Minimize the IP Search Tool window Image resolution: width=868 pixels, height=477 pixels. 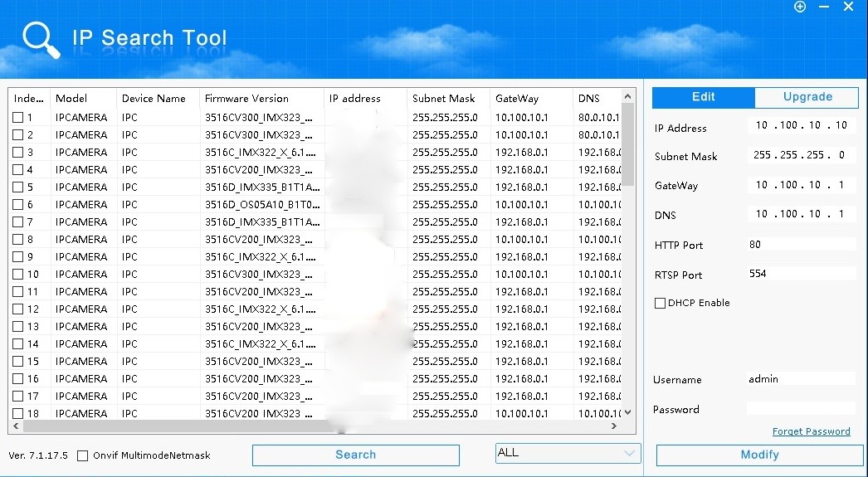click(x=824, y=7)
